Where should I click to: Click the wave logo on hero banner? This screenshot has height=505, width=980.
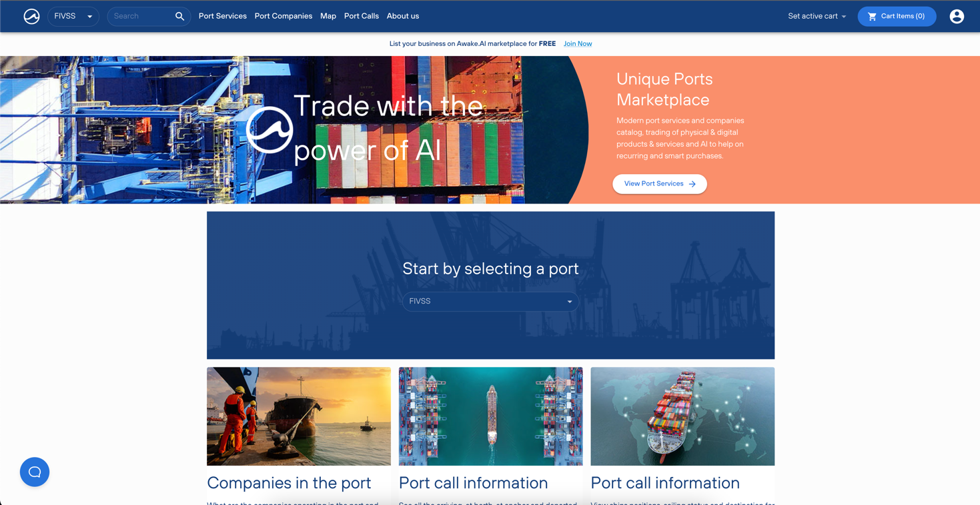[270, 129]
